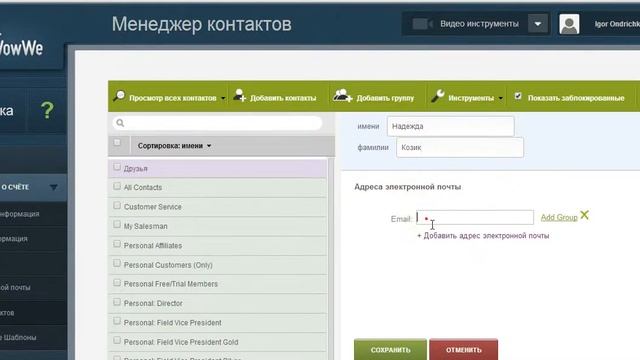The width and height of the screenshot is (640, 360).
Task: Select the My Salesman row
Action: (218, 226)
